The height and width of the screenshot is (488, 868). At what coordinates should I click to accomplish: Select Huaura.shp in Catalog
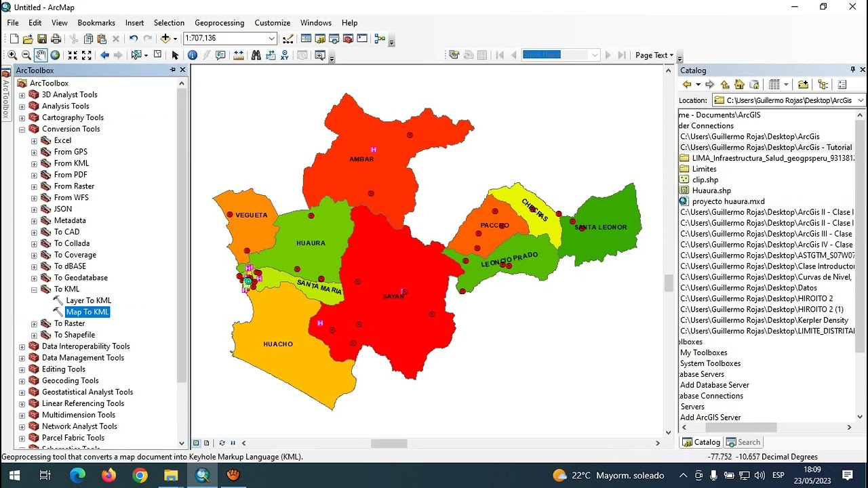pyautogui.click(x=711, y=190)
